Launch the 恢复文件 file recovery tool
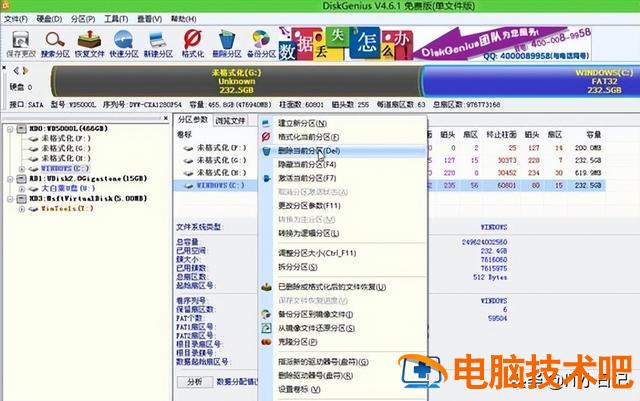 pos(89,44)
